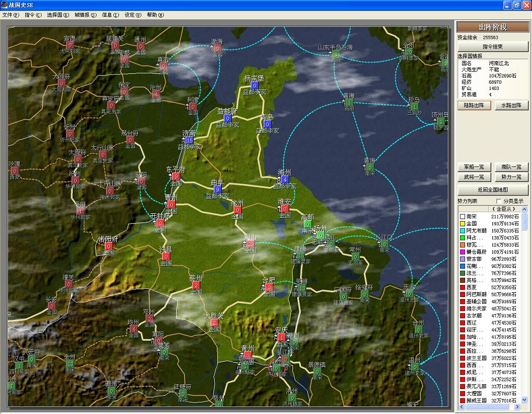Click the yellow 金国 faction color swatch

461,224
